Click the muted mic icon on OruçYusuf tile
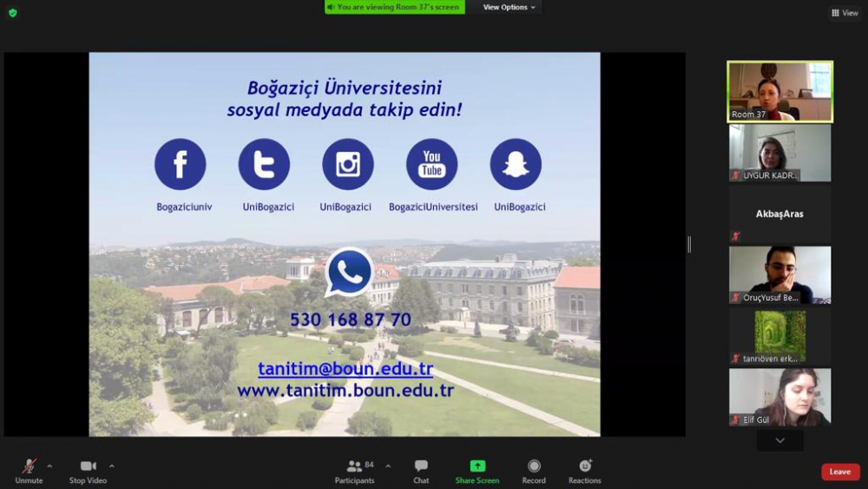The height and width of the screenshot is (489, 868). [736, 298]
